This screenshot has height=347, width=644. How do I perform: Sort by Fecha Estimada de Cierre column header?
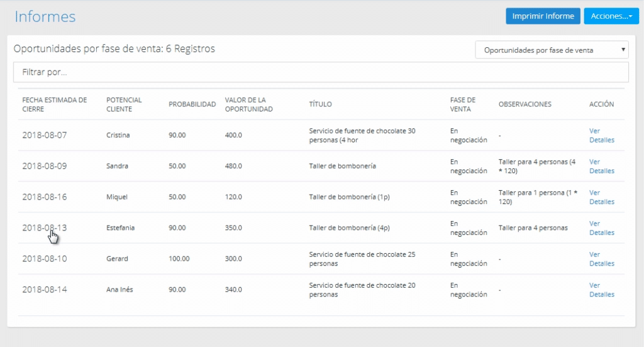click(54, 105)
